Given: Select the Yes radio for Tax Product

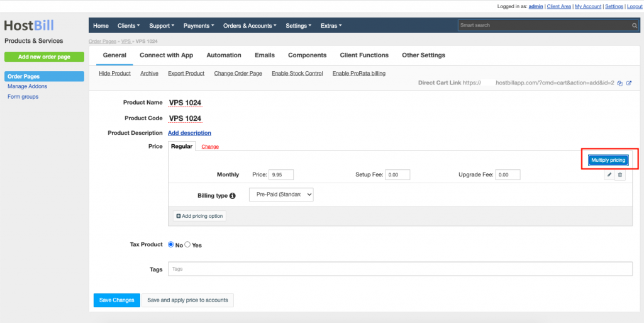Looking at the screenshot, I should (x=187, y=244).
